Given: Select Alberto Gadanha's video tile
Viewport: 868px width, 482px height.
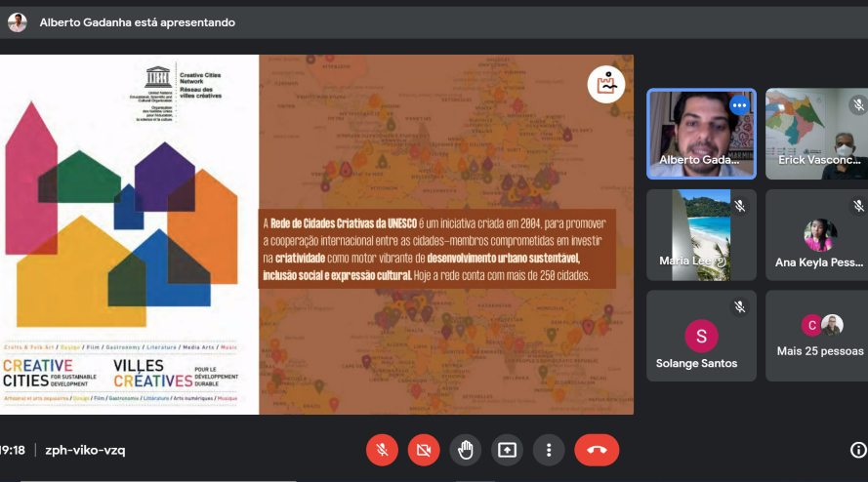Looking at the screenshot, I should click(700, 134).
